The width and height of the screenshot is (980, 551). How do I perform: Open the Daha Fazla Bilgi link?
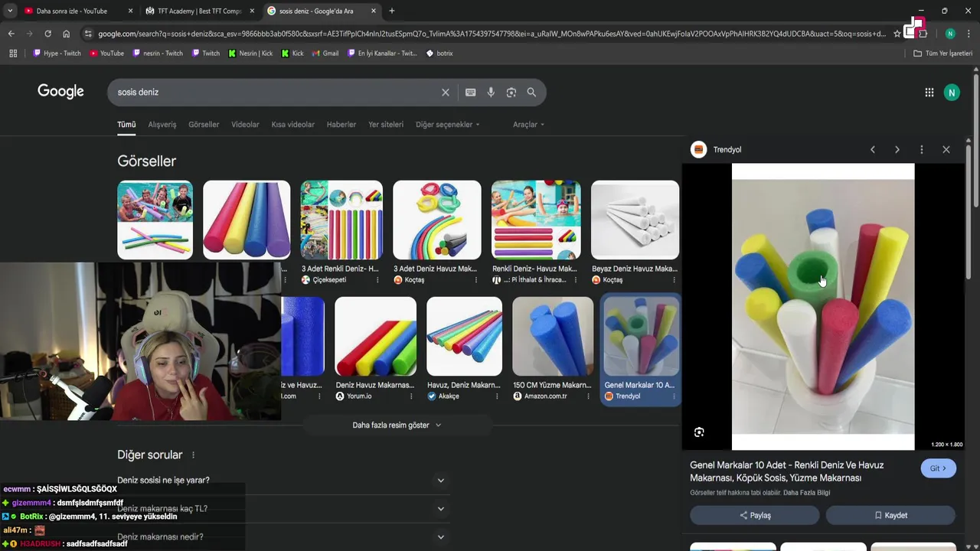pos(806,493)
